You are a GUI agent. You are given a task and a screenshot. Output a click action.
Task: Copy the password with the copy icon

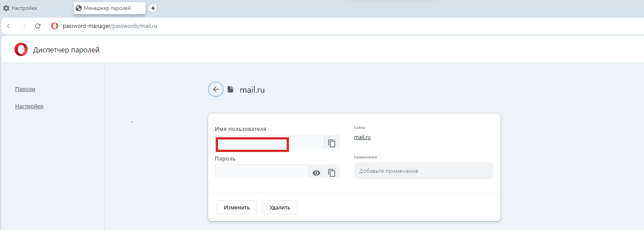[x=331, y=173]
